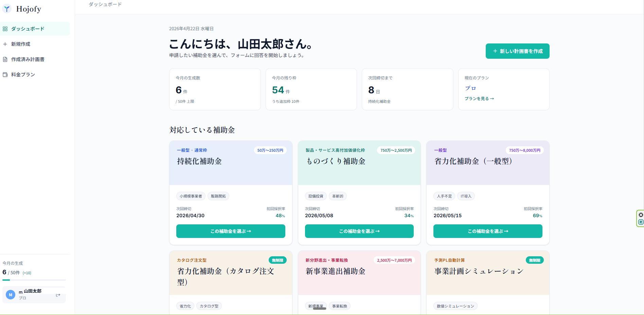This screenshot has height=315, width=644.
Task: Choose 持続化補助金 via この補助金を選ぶ button
Action: click(x=231, y=231)
